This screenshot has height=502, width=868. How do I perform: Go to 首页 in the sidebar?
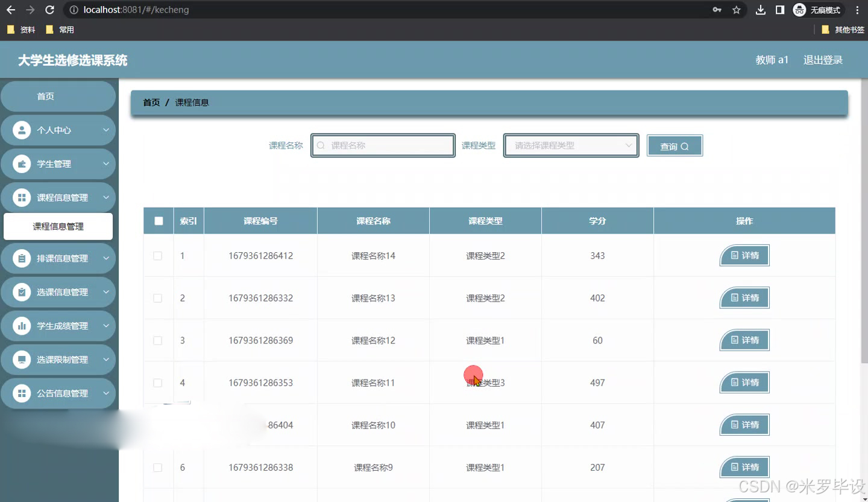58,97
